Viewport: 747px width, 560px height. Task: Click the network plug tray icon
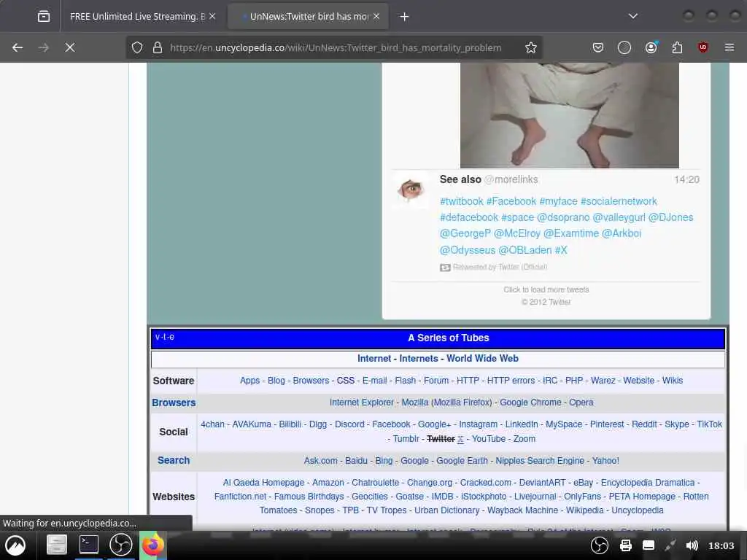670,545
